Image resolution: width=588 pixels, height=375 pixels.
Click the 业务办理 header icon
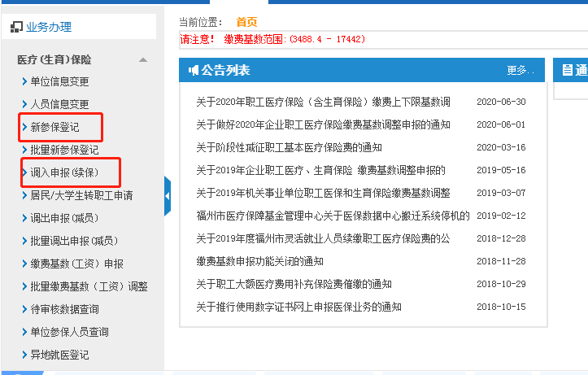click(16, 27)
